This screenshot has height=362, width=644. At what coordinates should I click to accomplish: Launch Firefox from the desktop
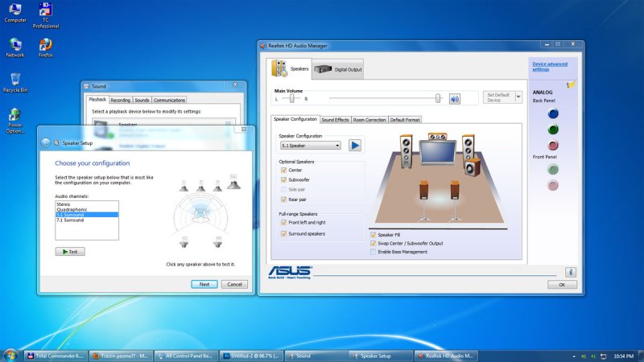(46, 47)
